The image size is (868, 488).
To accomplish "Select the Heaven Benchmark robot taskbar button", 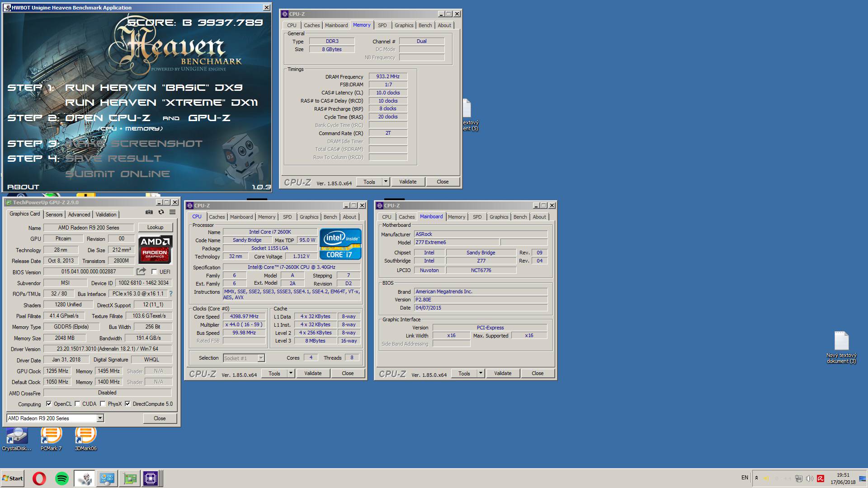I will (85, 479).
